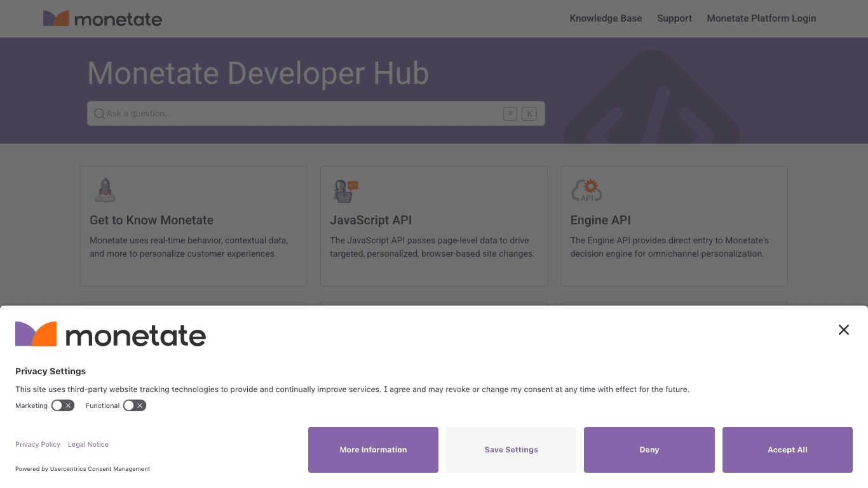
Task: Click the K key badge in the search field
Action: coord(529,113)
